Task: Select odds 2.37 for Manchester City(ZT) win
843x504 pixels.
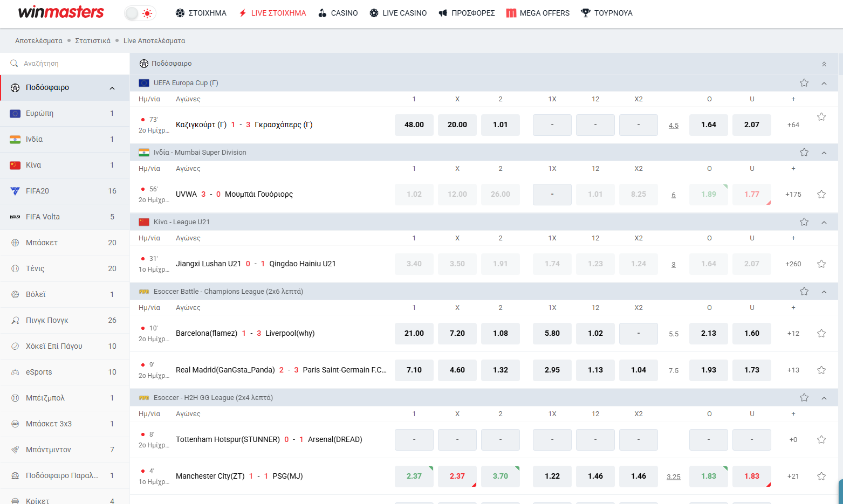Action: pos(414,476)
